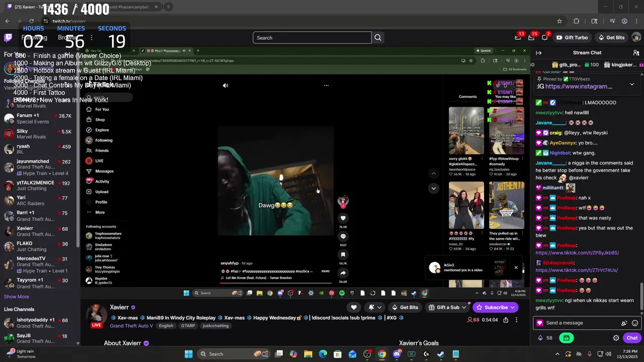This screenshot has height=362, width=644.
Task: Open Discord from the taskbar
Action: tap(396, 354)
